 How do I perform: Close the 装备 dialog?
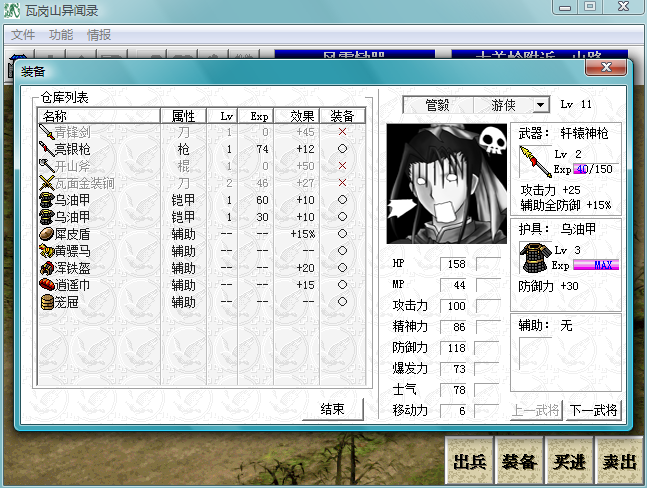click(x=606, y=67)
